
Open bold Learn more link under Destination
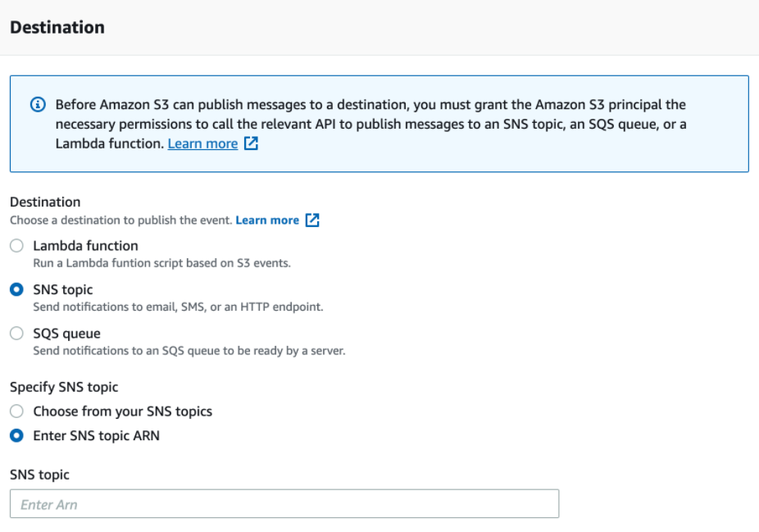267,221
